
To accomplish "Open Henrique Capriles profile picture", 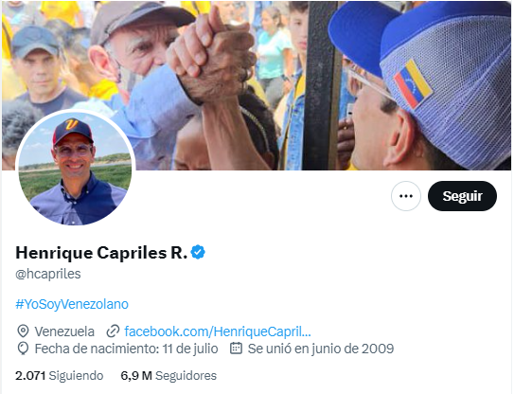I will pos(75,168).
